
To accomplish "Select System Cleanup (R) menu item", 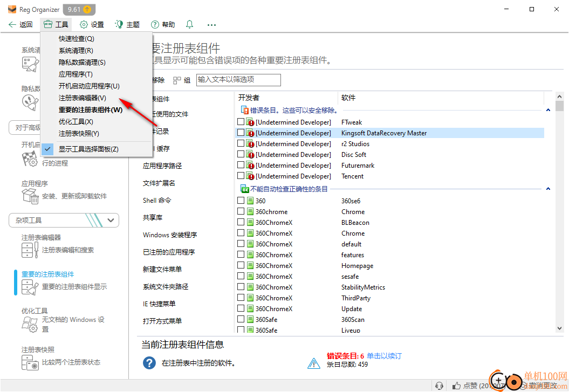I will tap(96, 50).
